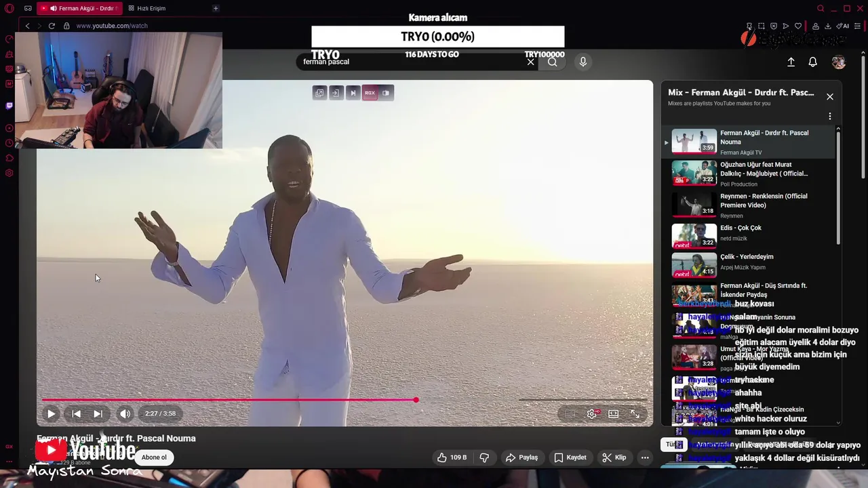Open Mix playlist options three dots
868x488 pixels.
coord(829,117)
